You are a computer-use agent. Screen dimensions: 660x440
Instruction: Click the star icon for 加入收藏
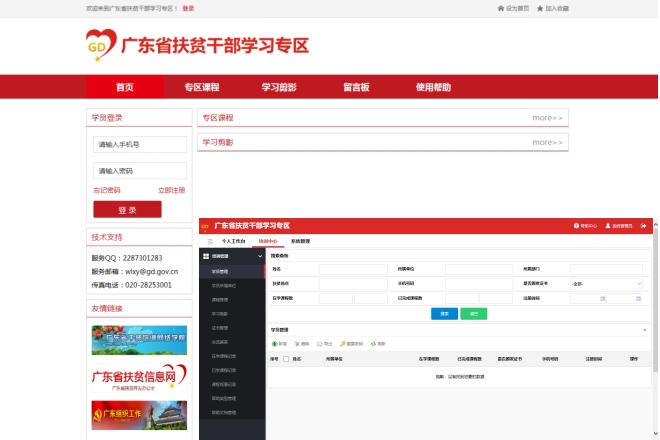click(540, 8)
